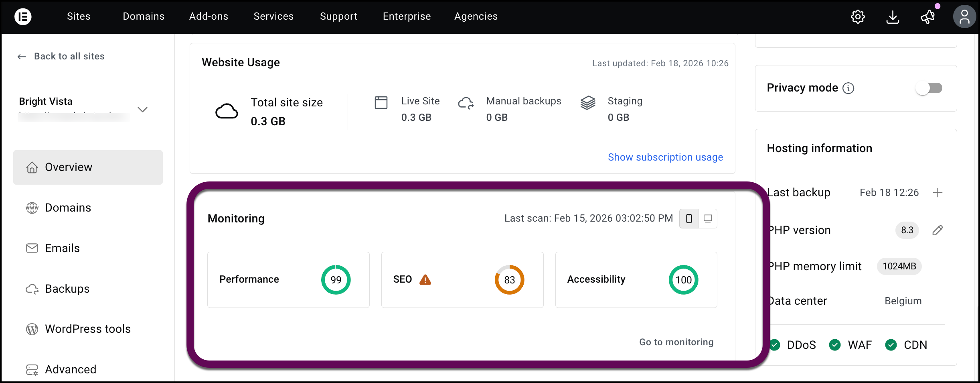This screenshot has height=383, width=980.
Task: Expand the Bright Vista site selector
Action: coord(143,109)
